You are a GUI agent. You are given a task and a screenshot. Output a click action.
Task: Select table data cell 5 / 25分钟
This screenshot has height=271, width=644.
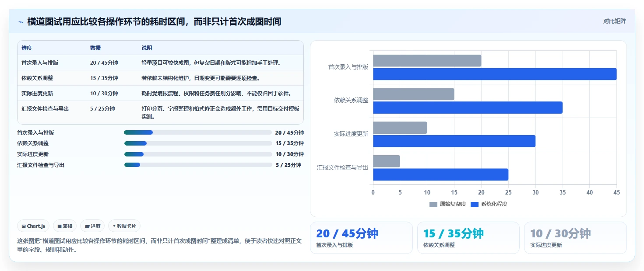pyautogui.click(x=102, y=109)
